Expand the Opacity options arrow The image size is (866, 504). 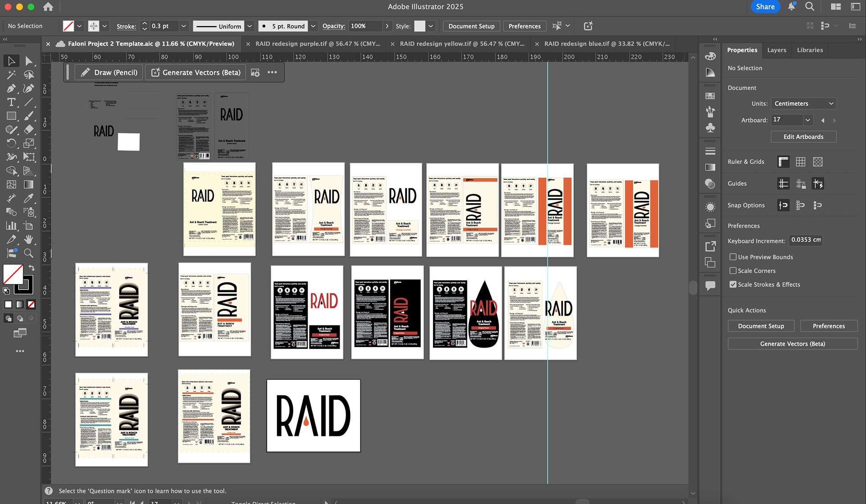[x=387, y=26]
